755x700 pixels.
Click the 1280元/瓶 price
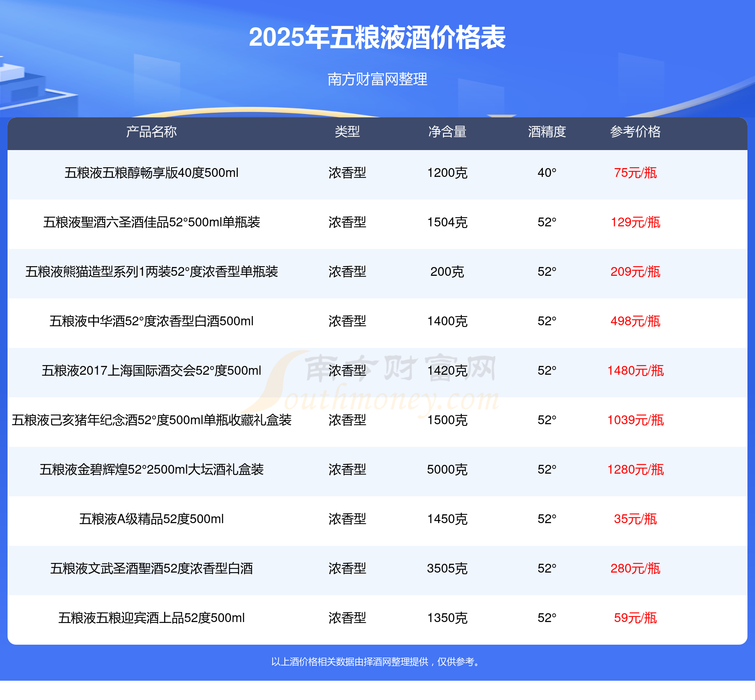pos(635,469)
